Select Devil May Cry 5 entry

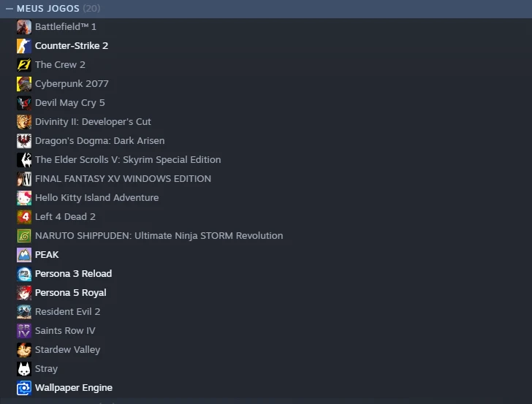pyautogui.click(x=69, y=103)
